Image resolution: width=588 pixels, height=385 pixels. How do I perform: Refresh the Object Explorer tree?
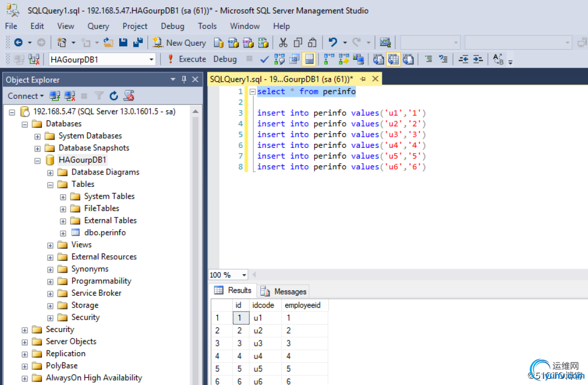tap(114, 96)
